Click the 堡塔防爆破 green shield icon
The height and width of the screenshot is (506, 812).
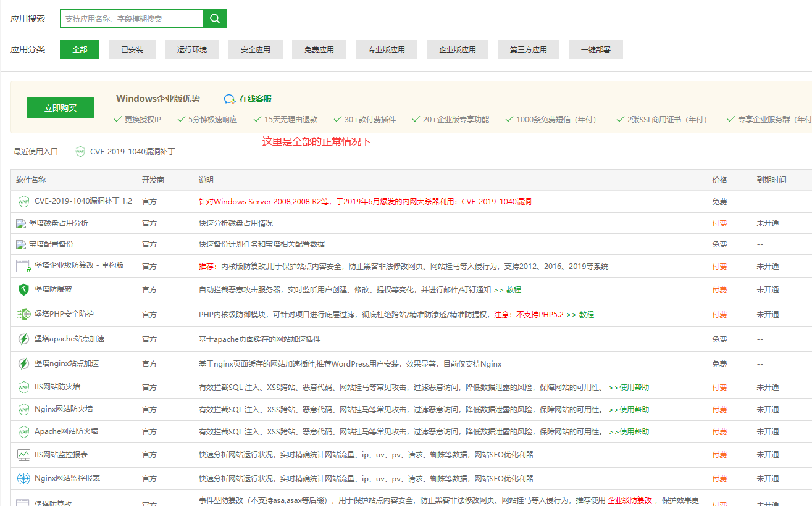click(x=23, y=289)
